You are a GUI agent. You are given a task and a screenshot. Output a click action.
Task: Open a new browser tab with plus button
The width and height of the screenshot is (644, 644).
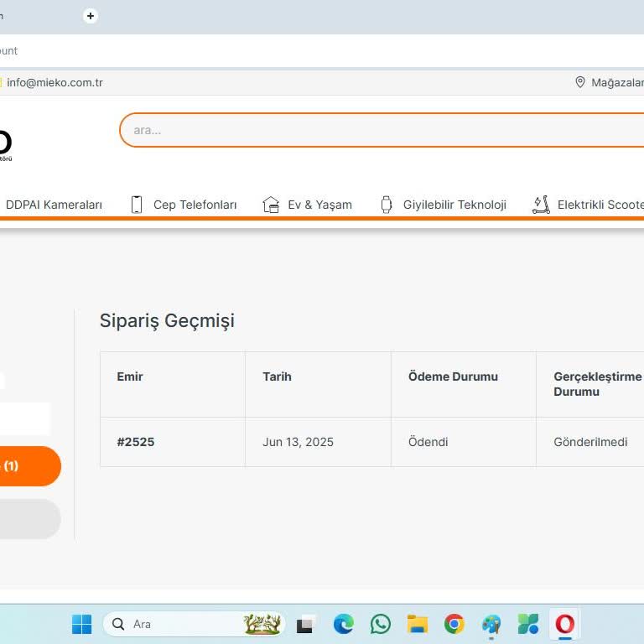91,16
